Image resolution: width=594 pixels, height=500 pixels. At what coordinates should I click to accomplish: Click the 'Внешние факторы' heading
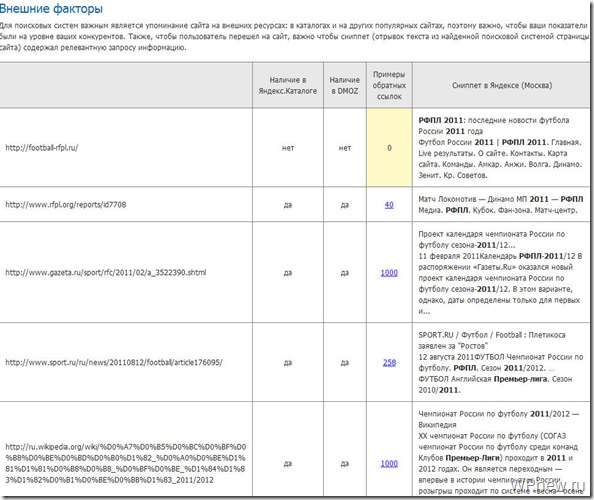51,9
